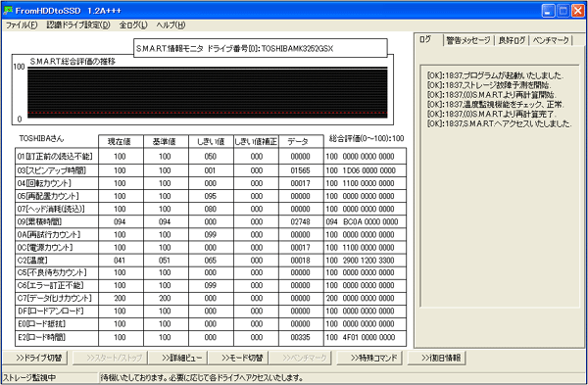The image size is (588, 385).
Task: Click the TOSHIBAさん label
Action: coord(41,138)
